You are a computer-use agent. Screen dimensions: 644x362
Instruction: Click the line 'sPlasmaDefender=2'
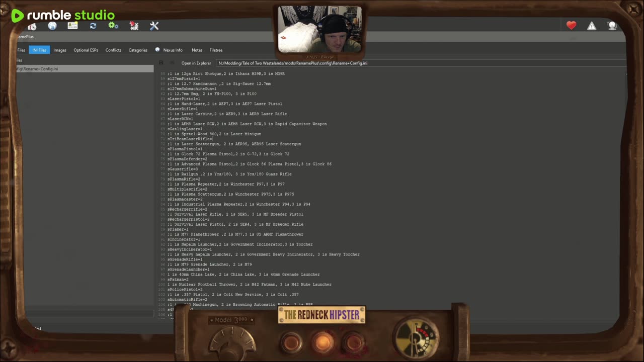pos(187,159)
